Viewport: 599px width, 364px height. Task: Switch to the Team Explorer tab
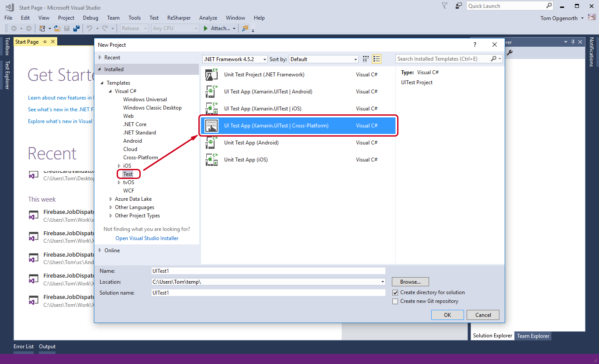pos(533,336)
